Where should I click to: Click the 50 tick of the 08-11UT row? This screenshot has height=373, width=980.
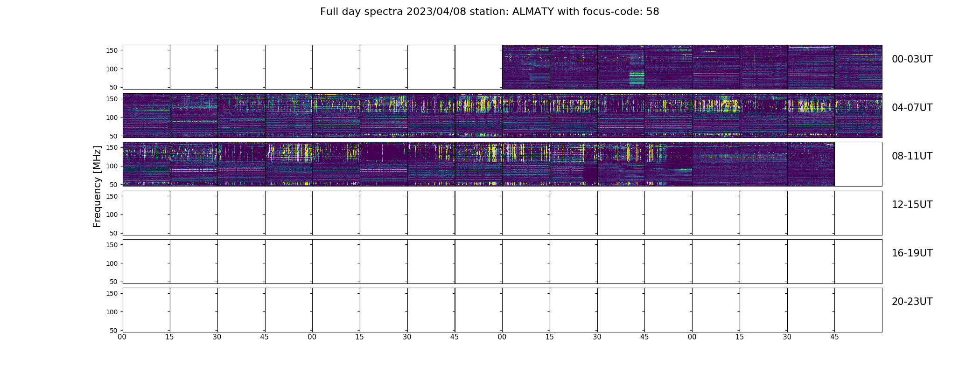click(114, 185)
